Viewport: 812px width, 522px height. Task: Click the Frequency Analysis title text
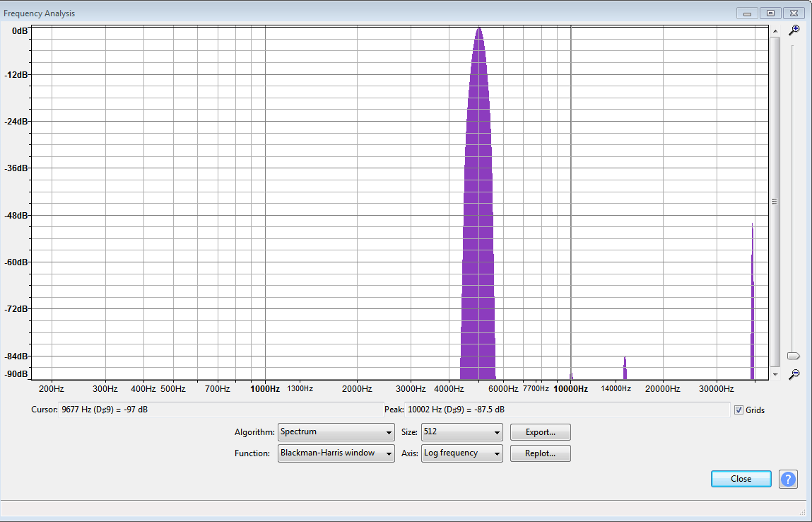(x=40, y=13)
